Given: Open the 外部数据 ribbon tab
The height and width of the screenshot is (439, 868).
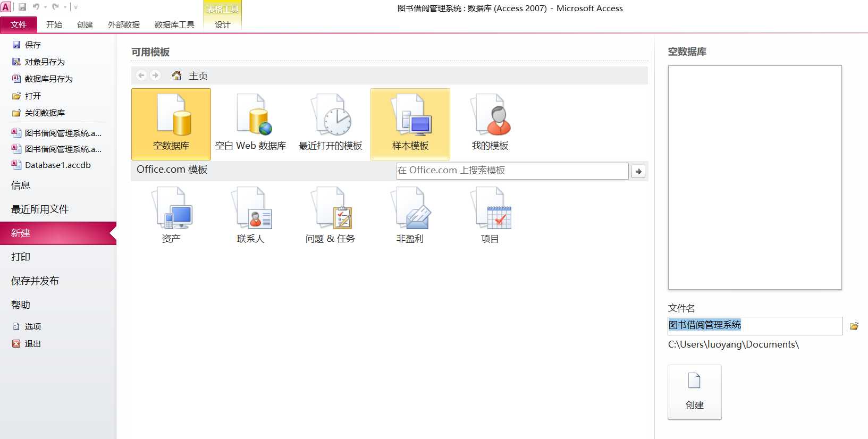Looking at the screenshot, I should coord(124,24).
